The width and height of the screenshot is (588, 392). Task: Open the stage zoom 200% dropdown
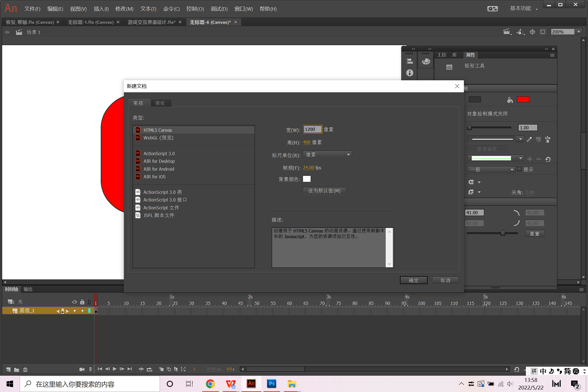579,32
